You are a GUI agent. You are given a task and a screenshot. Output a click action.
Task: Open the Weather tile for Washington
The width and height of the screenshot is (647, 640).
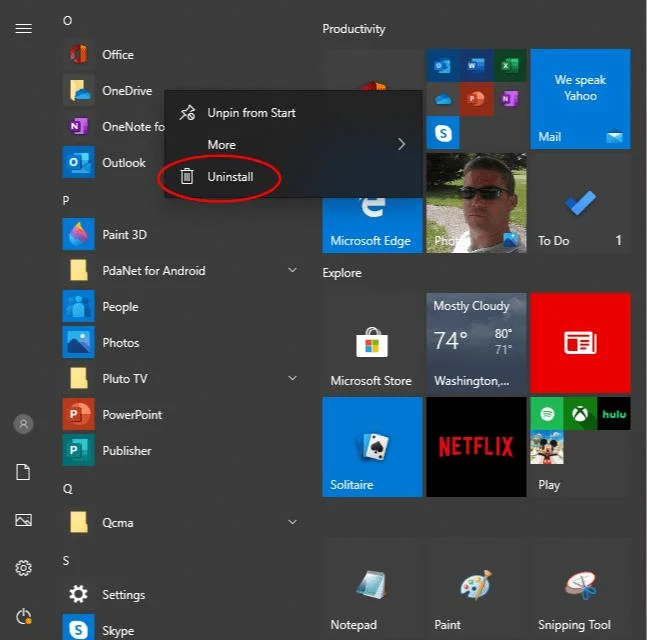(x=476, y=343)
